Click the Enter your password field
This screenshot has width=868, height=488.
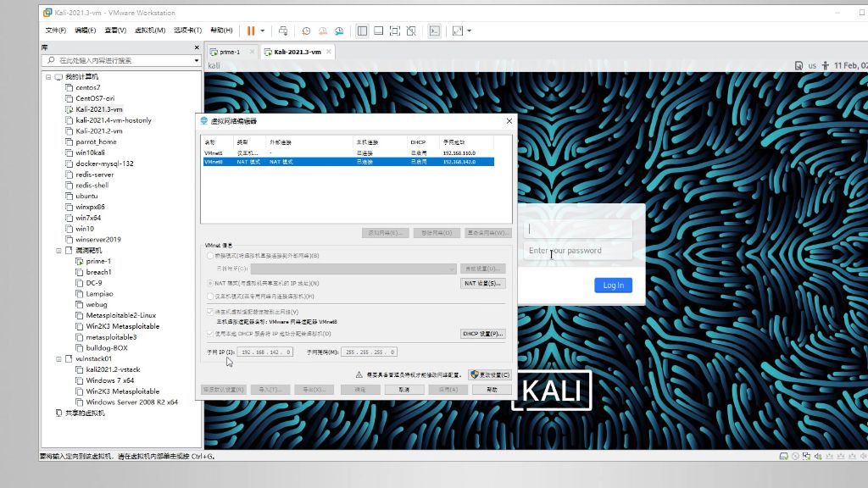[578, 251]
